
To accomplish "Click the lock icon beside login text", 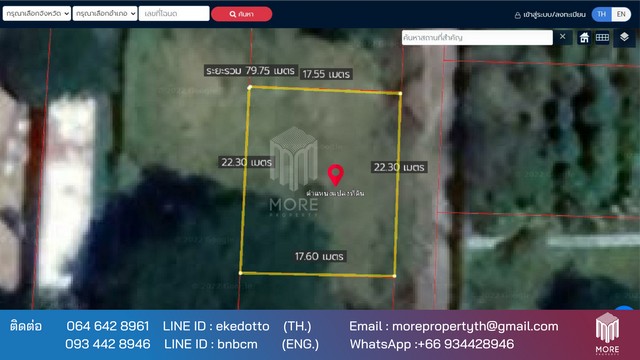I will pyautogui.click(x=518, y=15).
